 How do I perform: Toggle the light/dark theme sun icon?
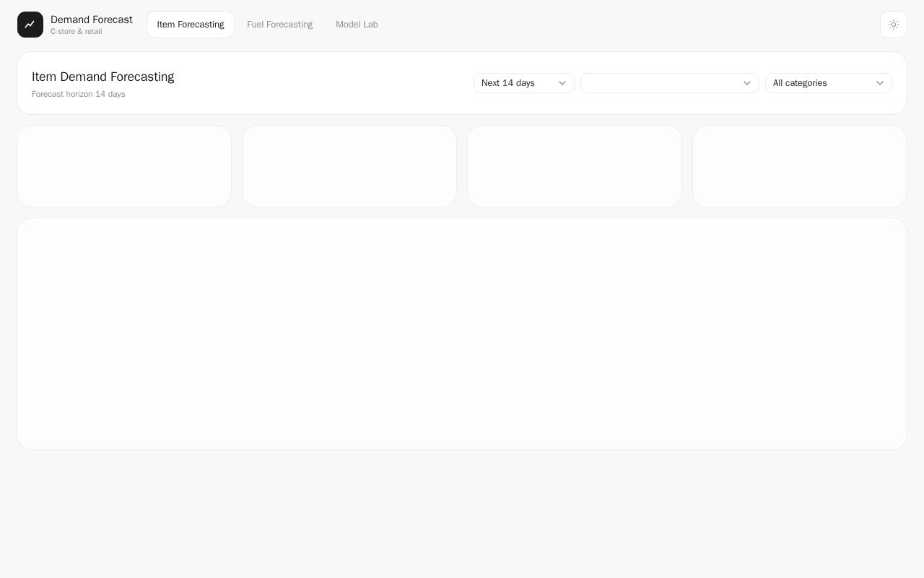click(x=894, y=25)
